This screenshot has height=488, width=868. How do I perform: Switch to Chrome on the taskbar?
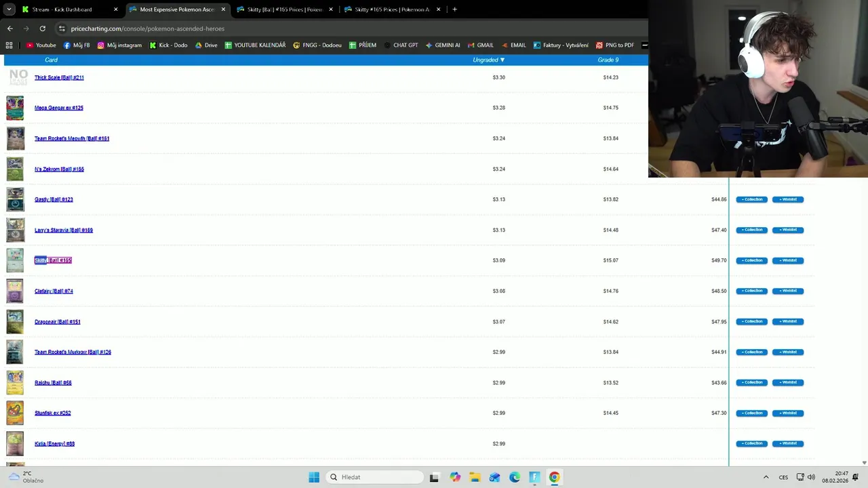tap(555, 477)
